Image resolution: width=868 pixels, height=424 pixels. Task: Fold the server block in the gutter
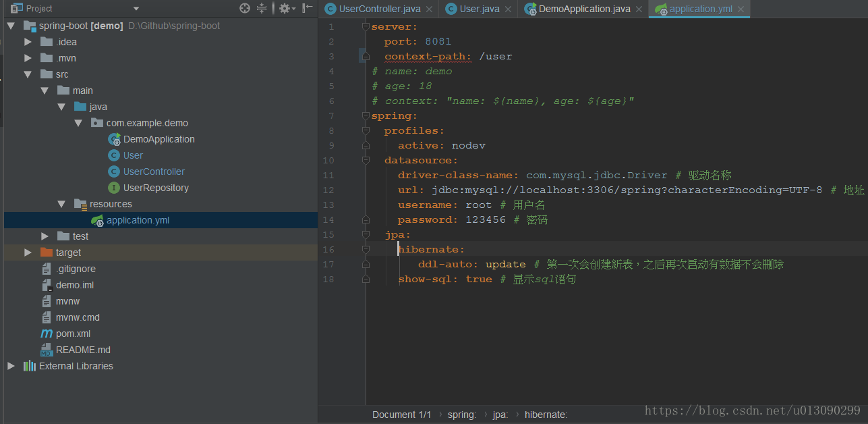(366, 26)
